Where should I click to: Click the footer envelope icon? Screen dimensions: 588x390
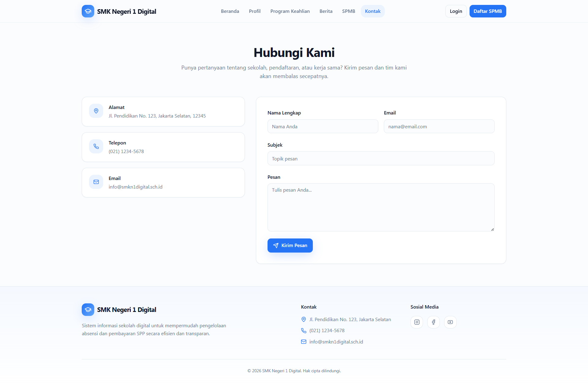click(304, 342)
